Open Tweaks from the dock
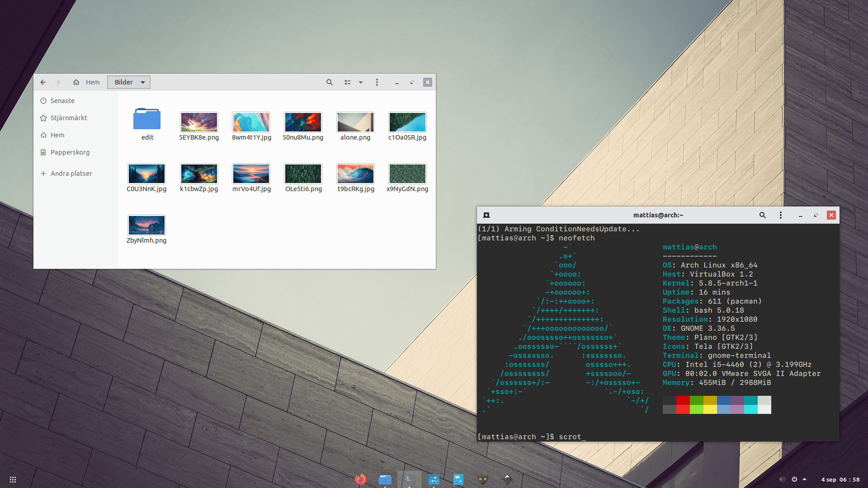868x488 pixels. point(434,479)
